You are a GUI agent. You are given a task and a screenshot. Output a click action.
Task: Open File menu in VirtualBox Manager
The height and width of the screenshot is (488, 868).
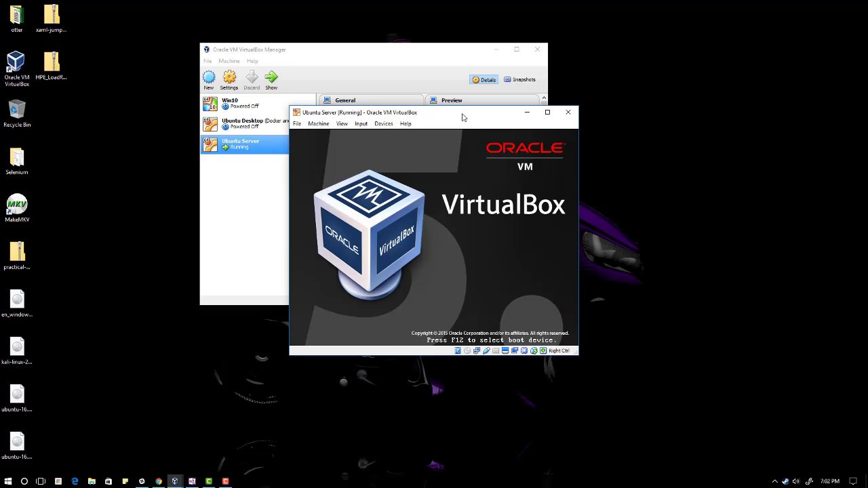pyautogui.click(x=208, y=61)
